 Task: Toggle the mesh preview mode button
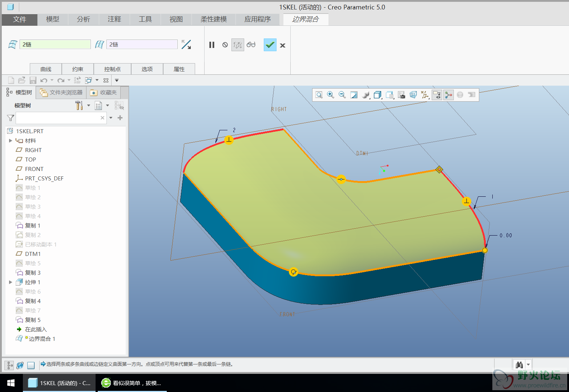[x=238, y=45]
